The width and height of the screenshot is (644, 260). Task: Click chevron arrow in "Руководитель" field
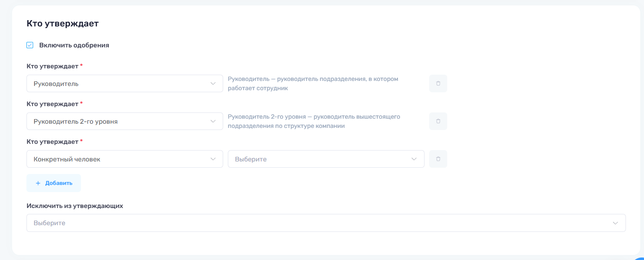(x=213, y=83)
